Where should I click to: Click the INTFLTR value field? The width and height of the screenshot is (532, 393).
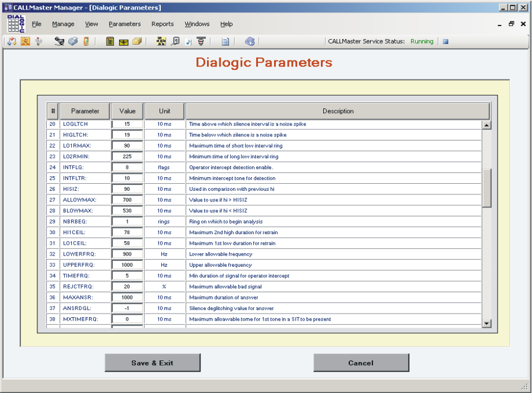pyautogui.click(x=128, y=178)
